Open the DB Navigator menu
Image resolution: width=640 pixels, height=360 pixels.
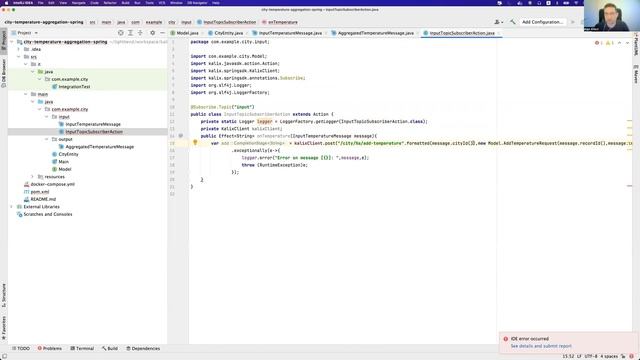pyautogui.click(x=198, y=3)
